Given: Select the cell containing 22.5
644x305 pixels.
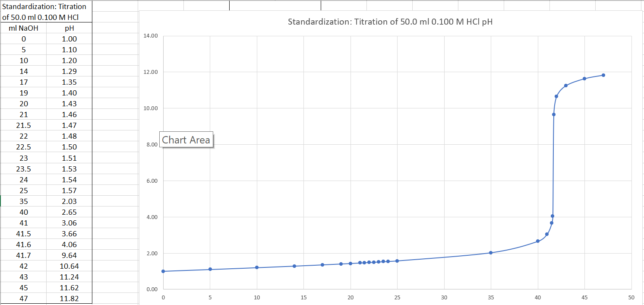Looking at the screenshot, I should click(24, 147).
